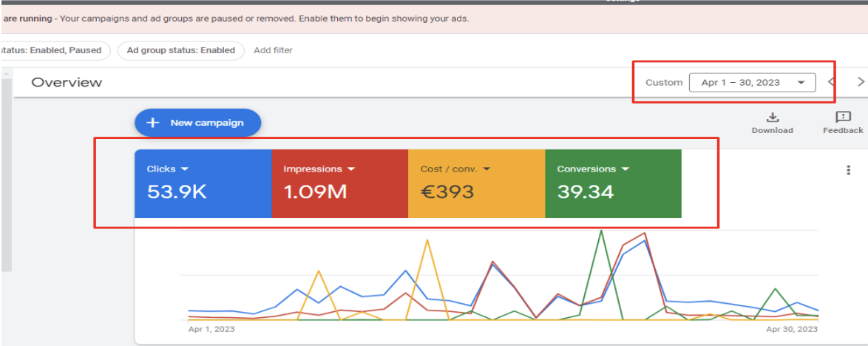
Task: Expand the Clicks metric dropdown arrow
Action: click(185, 169)
